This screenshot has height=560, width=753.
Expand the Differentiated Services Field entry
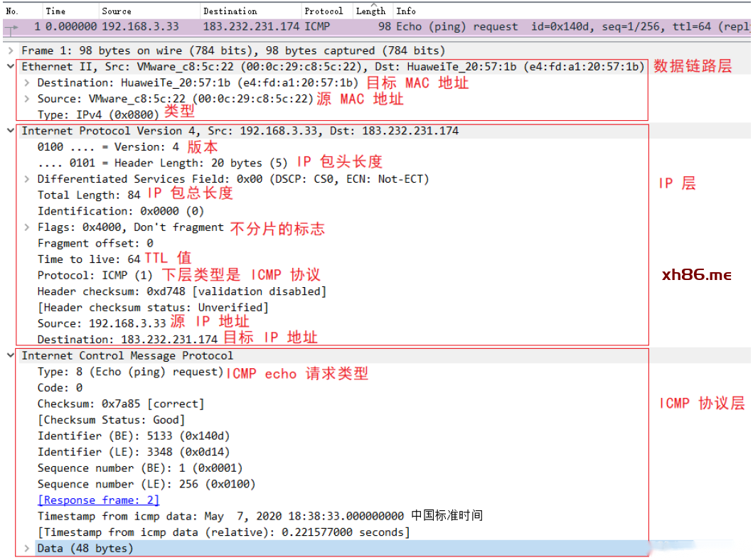pos(27,179)
